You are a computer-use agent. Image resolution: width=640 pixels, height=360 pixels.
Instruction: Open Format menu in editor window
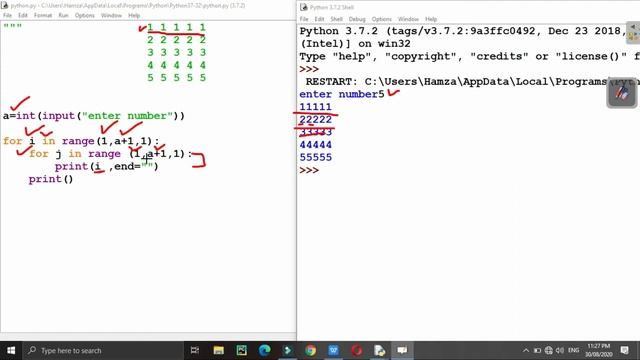43,16
